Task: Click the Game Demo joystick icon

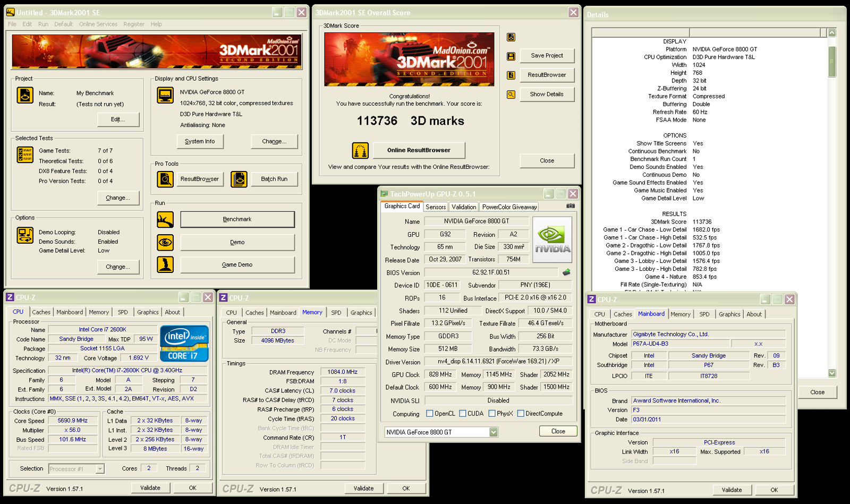Action: tap(165, 264)
